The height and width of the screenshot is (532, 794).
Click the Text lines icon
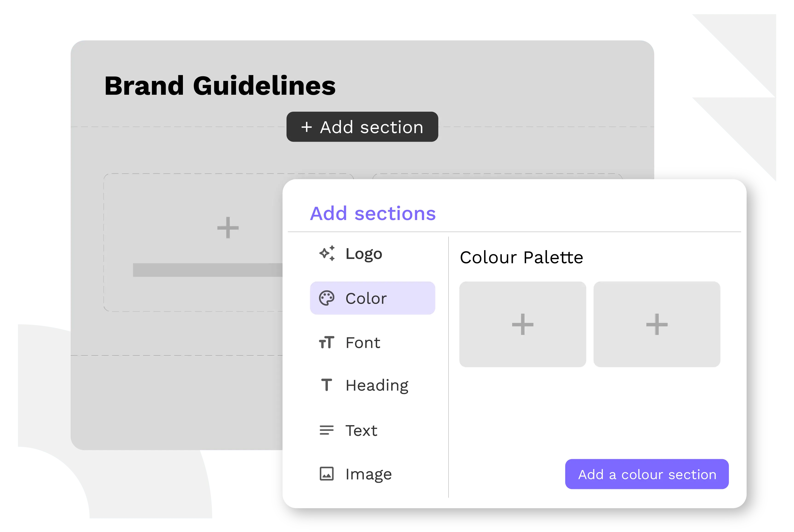tap(326, 430)
